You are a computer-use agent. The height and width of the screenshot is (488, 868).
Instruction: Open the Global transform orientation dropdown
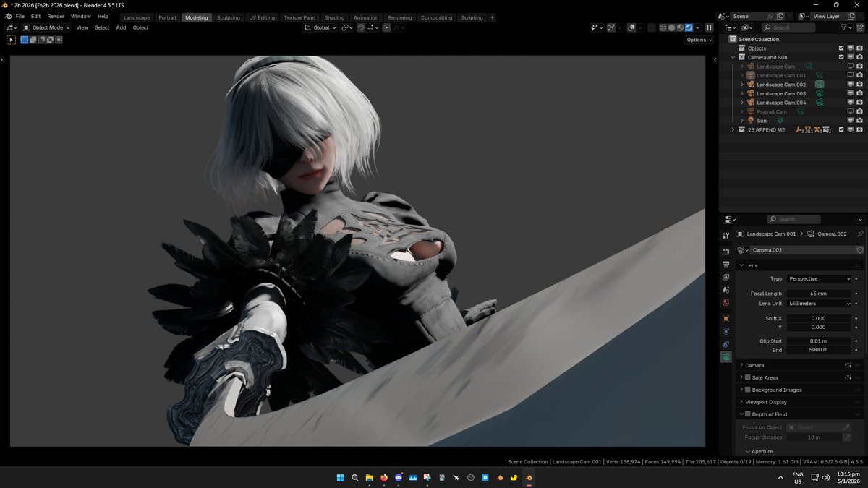[319, 27]
